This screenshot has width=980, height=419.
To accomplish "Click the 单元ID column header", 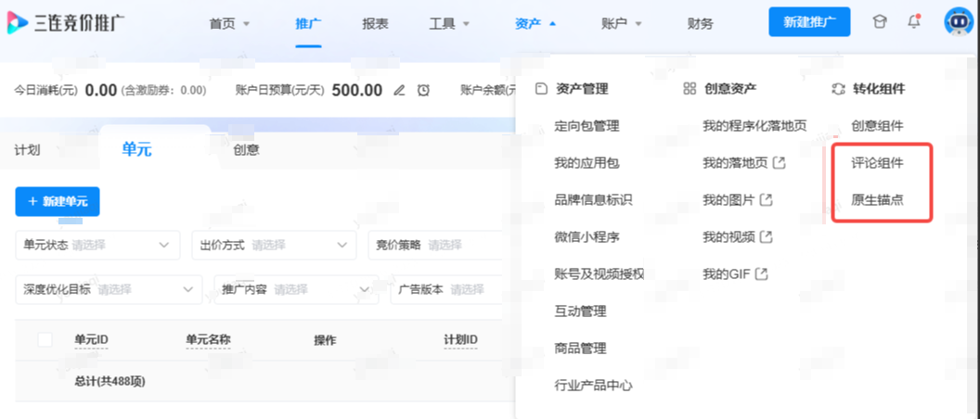I will click(x=91, y=340).
